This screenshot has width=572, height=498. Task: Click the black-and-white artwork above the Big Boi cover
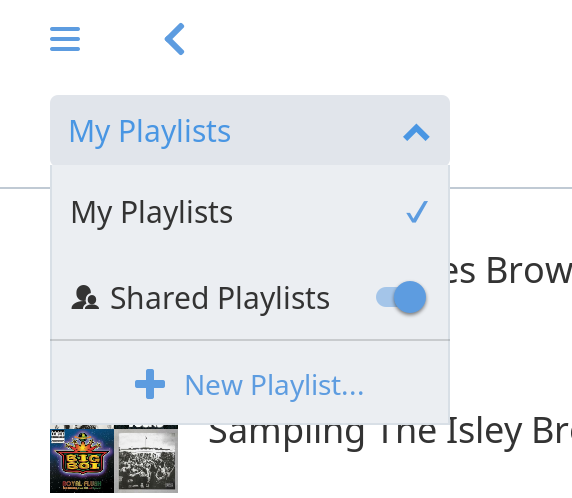tap(82, 427)
